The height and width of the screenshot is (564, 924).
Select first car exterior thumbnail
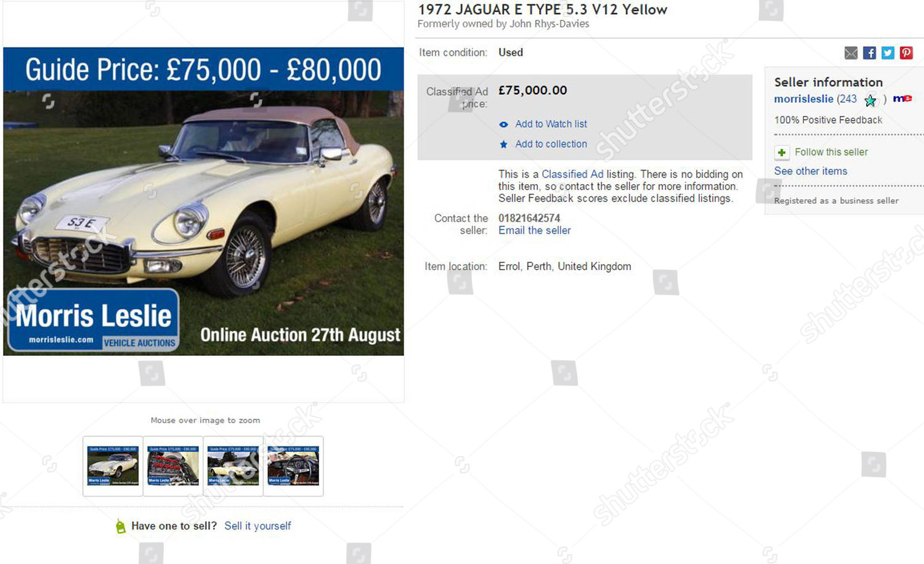pos(113,466)
